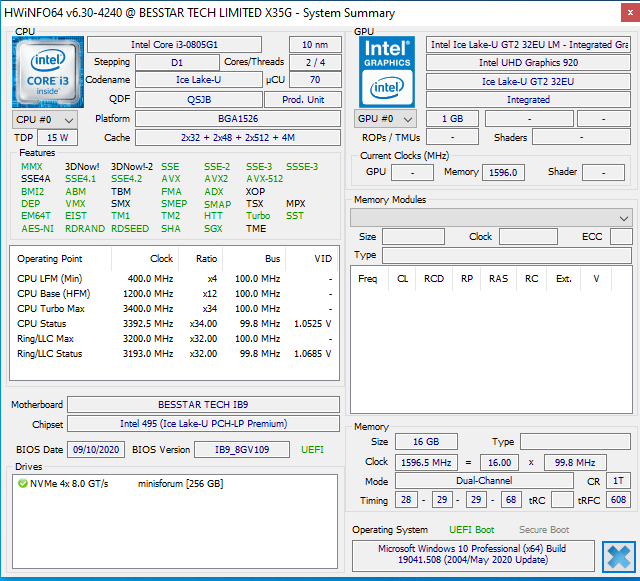640x581 pixels.
Task: Click the Ice Lake-U GT2 32EU field
Action: tap(528, 82)
